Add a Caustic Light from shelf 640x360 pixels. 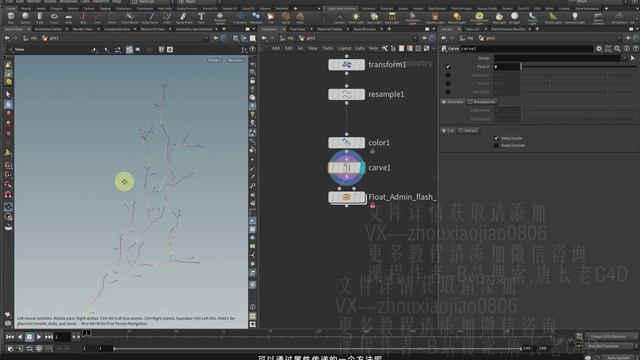[532, 17]
